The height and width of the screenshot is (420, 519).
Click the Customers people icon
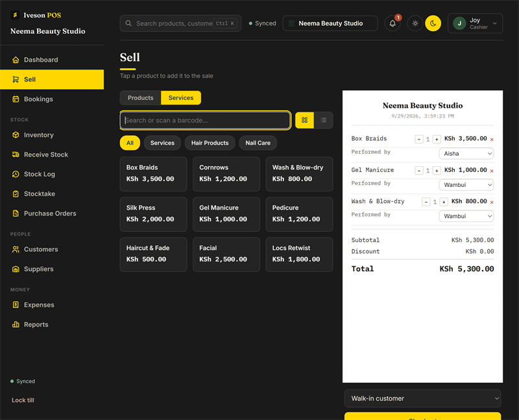point(16,249)
